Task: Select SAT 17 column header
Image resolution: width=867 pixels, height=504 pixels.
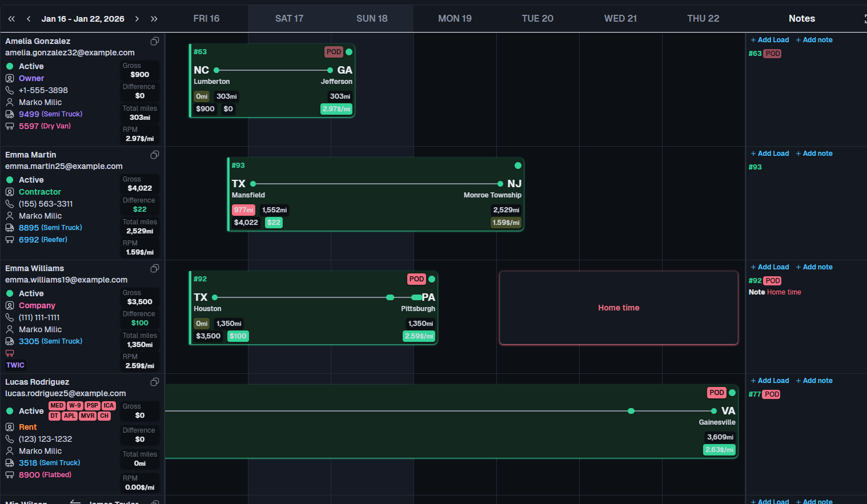Action: coord(289,18)
